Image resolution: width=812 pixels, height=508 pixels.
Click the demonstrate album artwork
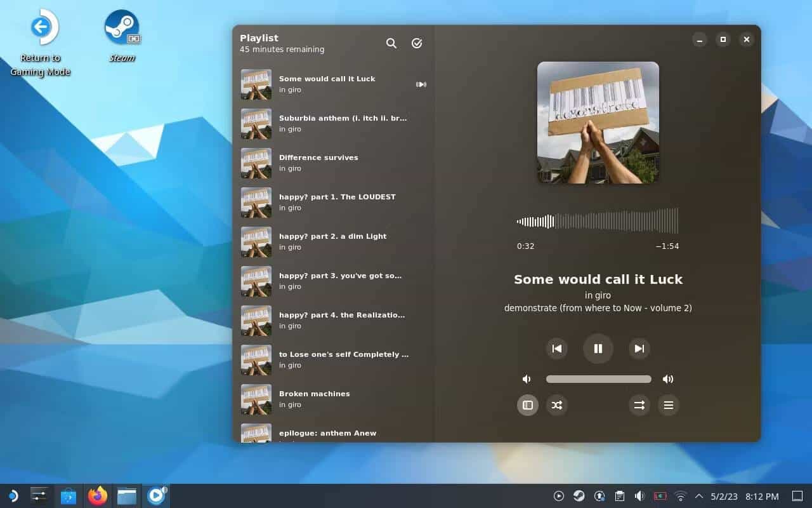[x=598, y=122]
